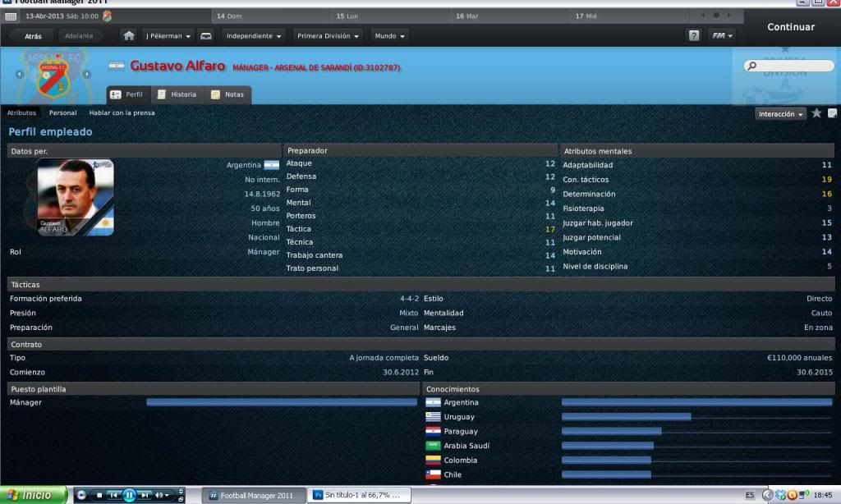
Task: Click the Continuar button
Action: click(x=791, y=27)
